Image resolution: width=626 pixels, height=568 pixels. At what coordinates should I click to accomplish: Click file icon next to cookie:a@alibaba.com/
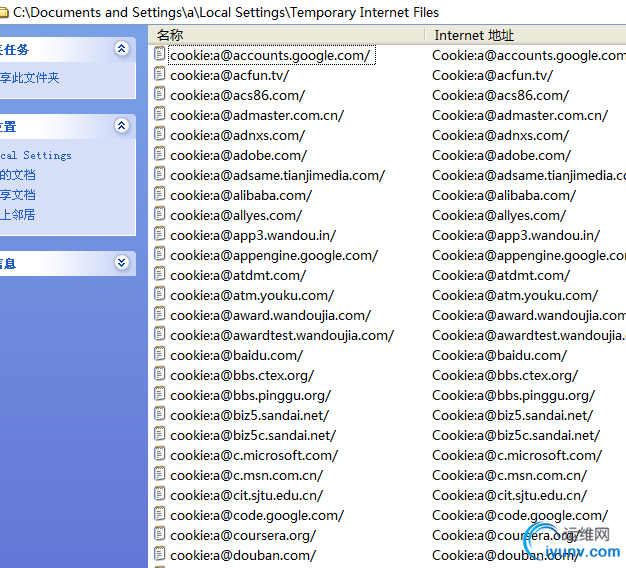coord(160,194)
